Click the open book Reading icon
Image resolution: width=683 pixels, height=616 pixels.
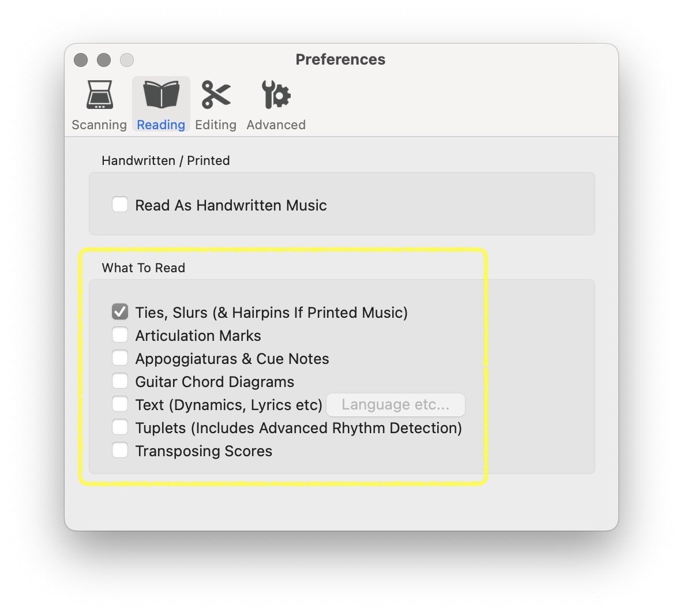pos(161,95)
